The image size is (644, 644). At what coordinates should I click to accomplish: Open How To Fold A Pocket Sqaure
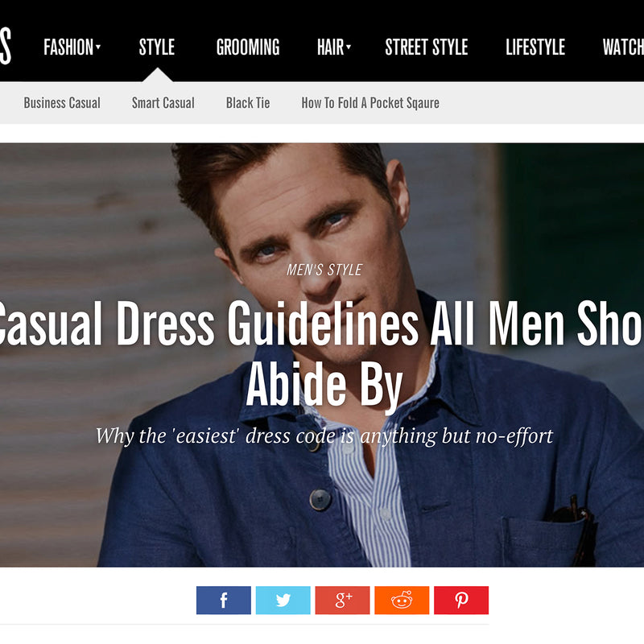pos(370,103)
